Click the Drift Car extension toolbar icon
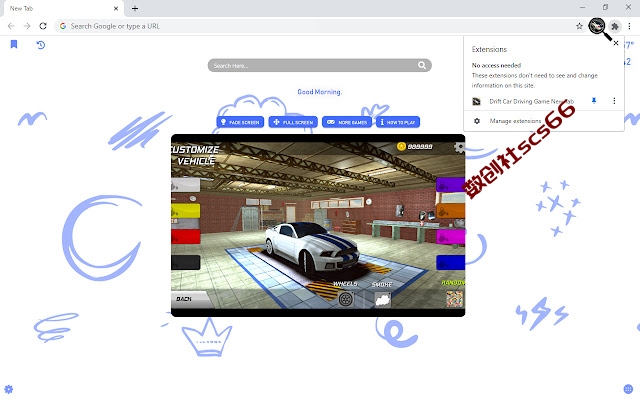The width and height of the screenshot is (640, 400). tap(597, 26)
